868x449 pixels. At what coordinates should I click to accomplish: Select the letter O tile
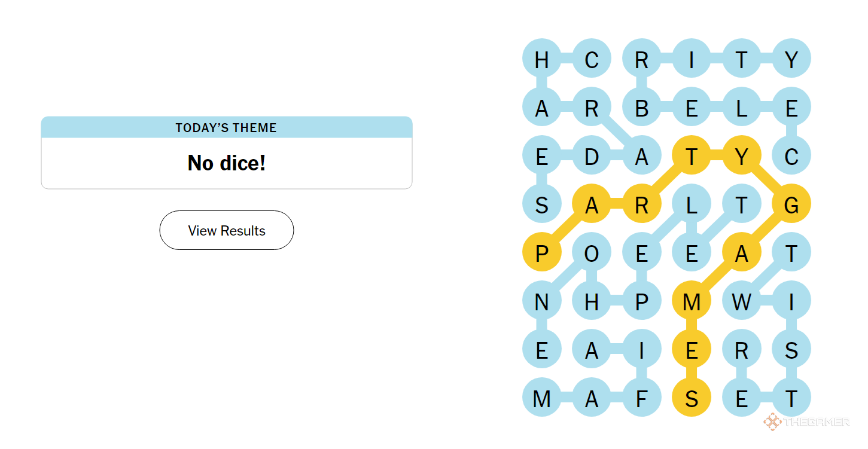tap(592, 253)
